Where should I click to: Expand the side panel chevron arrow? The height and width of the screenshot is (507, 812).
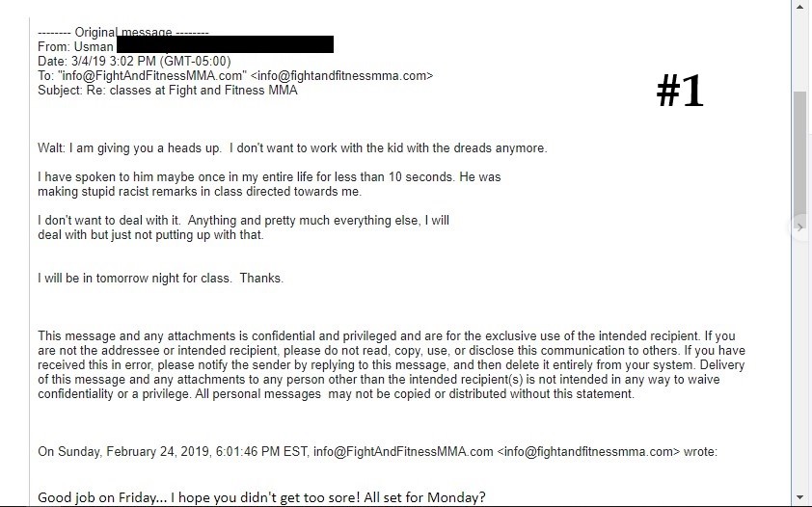[x=800, y=227]
